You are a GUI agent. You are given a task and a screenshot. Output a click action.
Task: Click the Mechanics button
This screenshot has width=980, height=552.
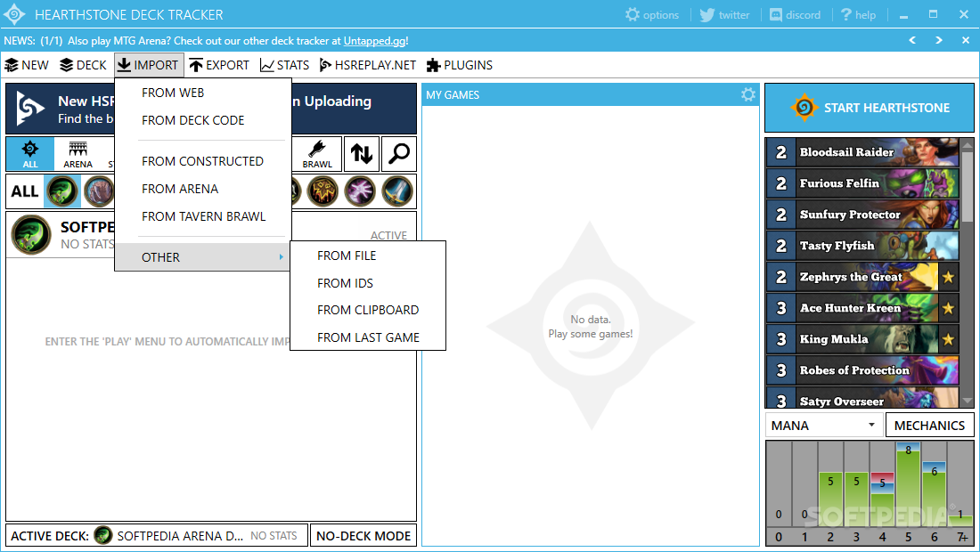pyautogui.click(x=929, y=426)
